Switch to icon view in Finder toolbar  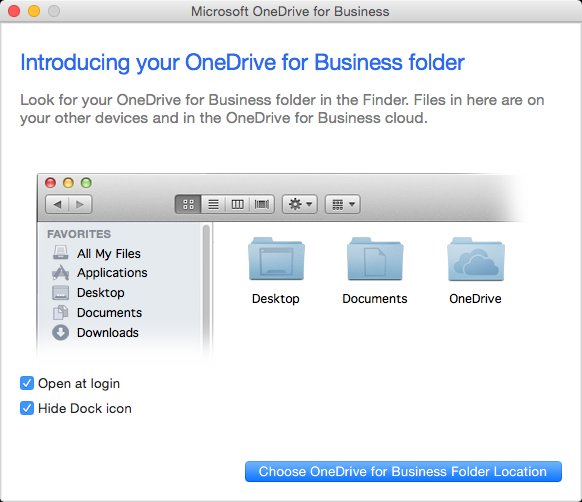coord(188,204)
